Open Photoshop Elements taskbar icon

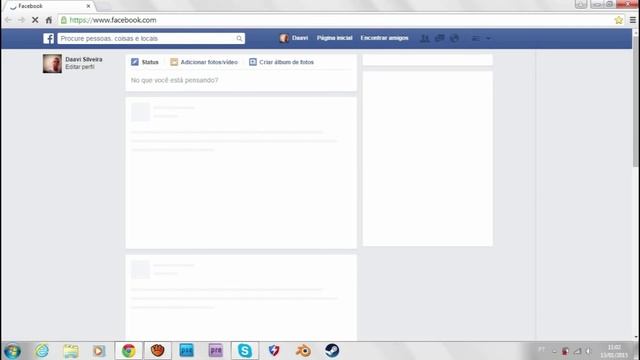click(187, 351)
